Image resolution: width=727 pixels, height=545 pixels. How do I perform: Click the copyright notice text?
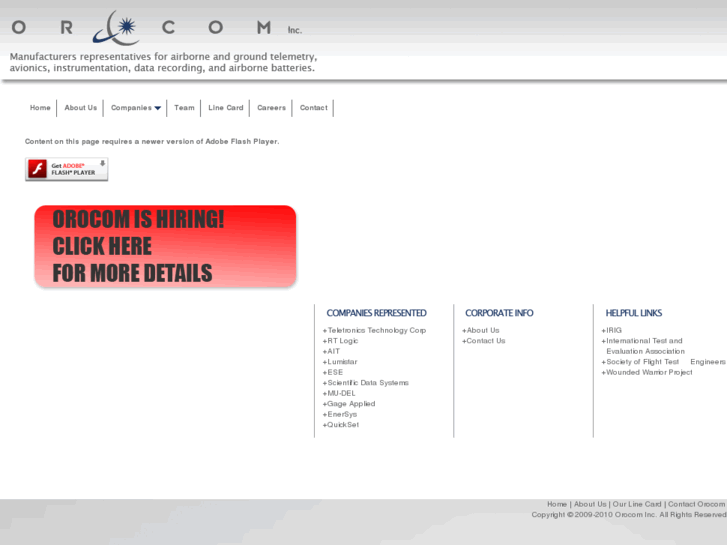pyautogui.click(x=629, y=515)
